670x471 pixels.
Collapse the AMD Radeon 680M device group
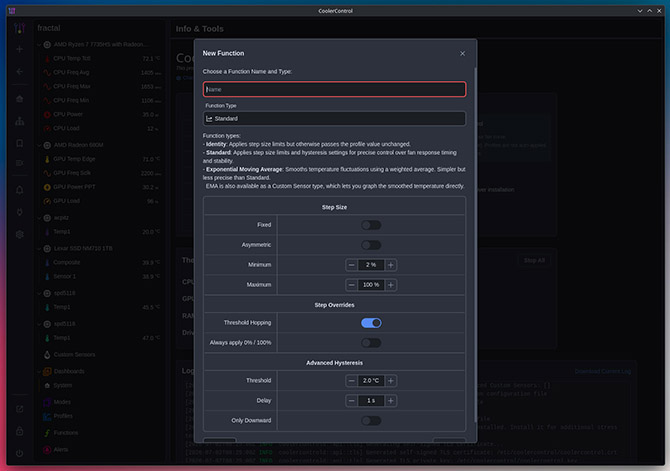coord(39,145)
